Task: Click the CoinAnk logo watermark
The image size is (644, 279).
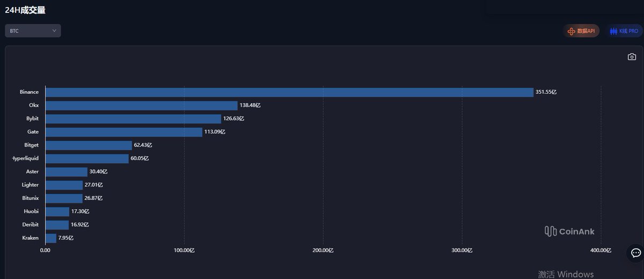Action: click(569, 231)
